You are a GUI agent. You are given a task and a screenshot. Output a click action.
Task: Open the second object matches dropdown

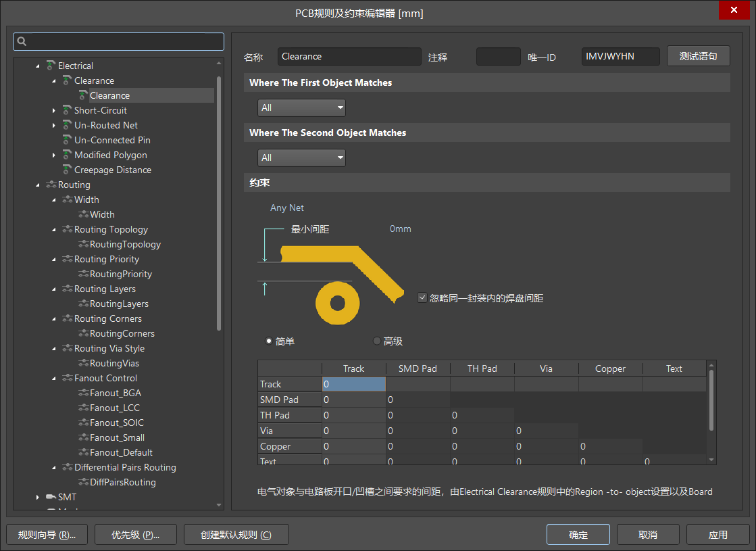pyautogui.click(x=301, y=158)
